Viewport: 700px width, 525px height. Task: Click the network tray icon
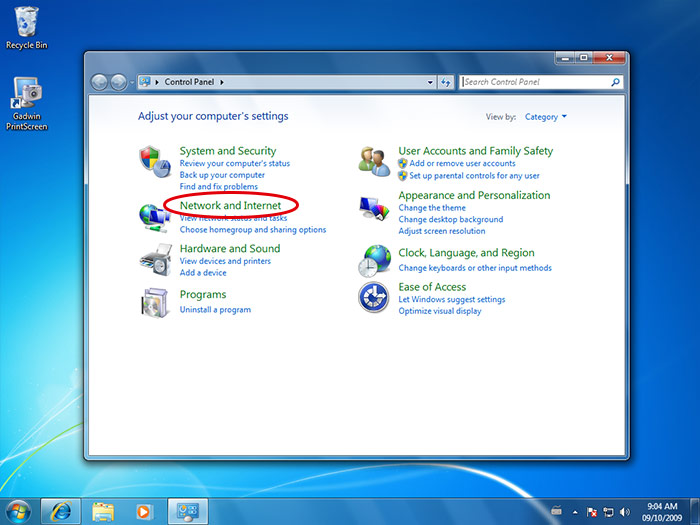pyautogui.click(x=608, y=512)
